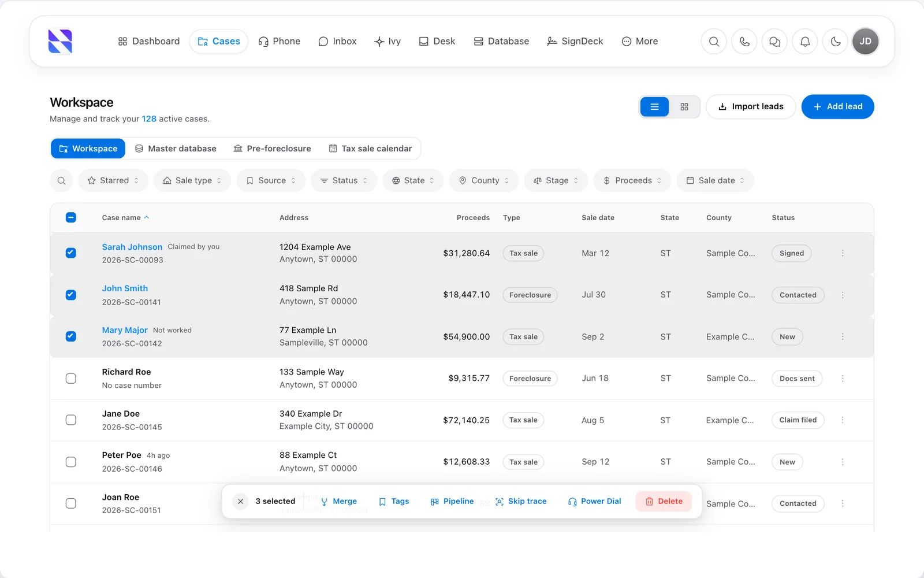Image resolution: width=924 pixels, height=578 pixels.
Task: Open the JD user avatar menu
Action: click(x=865, y=42)
